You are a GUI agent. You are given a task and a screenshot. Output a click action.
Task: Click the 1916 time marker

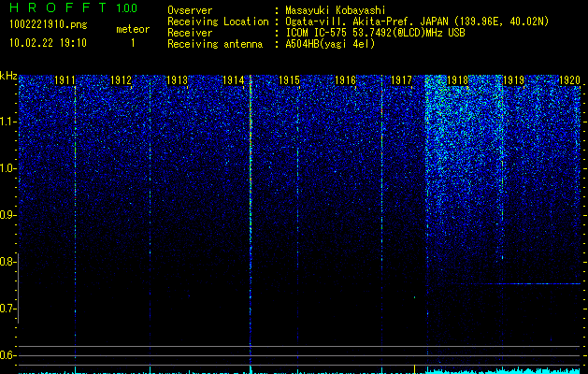tap(345, 80)
